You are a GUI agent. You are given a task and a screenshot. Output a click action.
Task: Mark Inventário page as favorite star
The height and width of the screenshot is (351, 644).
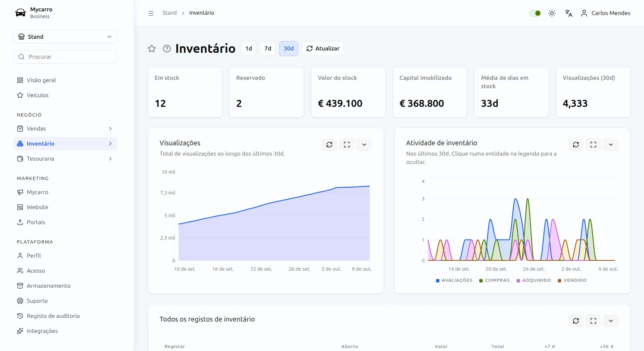pyautogui.click(x=152, y=49)
